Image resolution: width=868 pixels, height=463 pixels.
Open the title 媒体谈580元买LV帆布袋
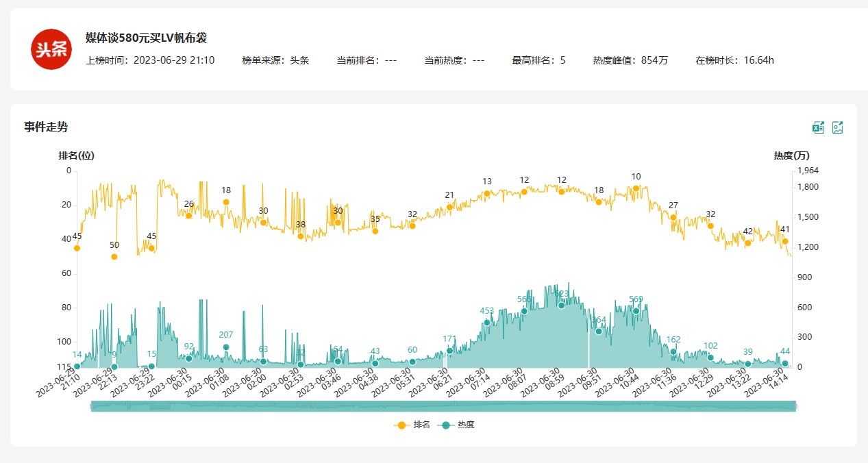point(146,38)
